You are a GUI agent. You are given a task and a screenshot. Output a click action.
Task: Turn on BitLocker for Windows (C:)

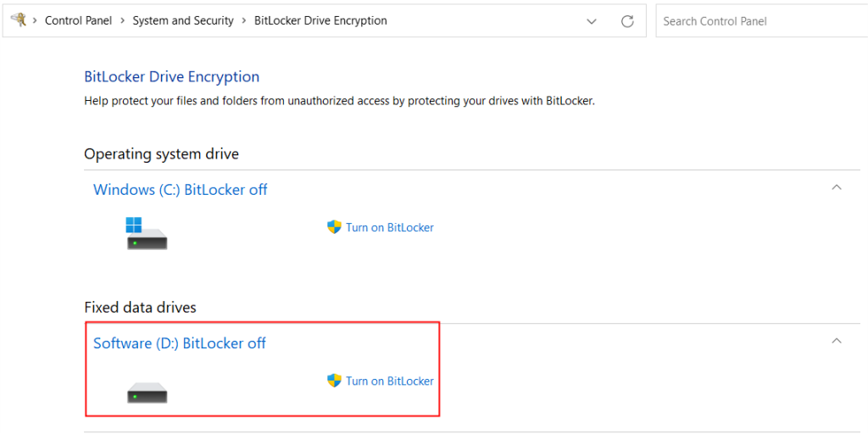pos(389,227)
